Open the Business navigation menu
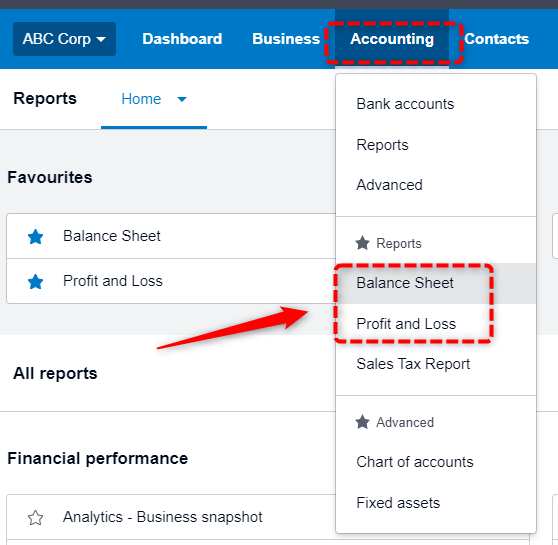The height and width of the screenshot is (545, 558). [286, 39]
